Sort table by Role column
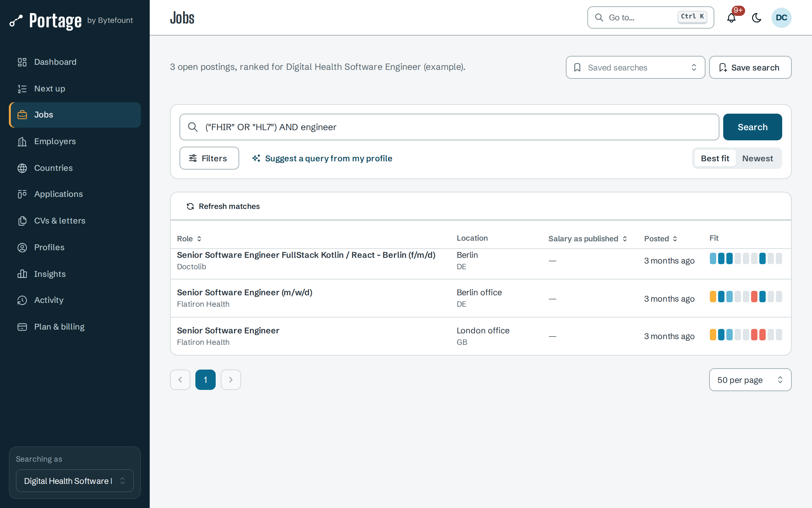Viewport: 812px width, 508px height. point(189,238)
